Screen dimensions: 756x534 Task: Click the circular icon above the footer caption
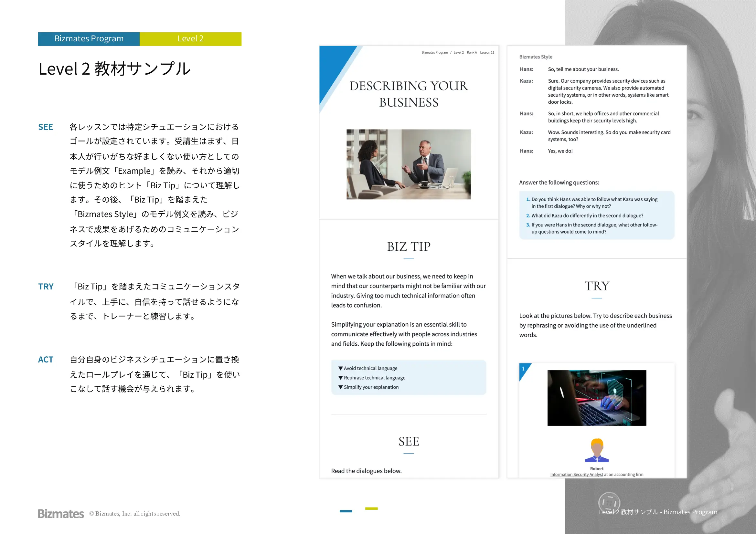pos(609,502)
